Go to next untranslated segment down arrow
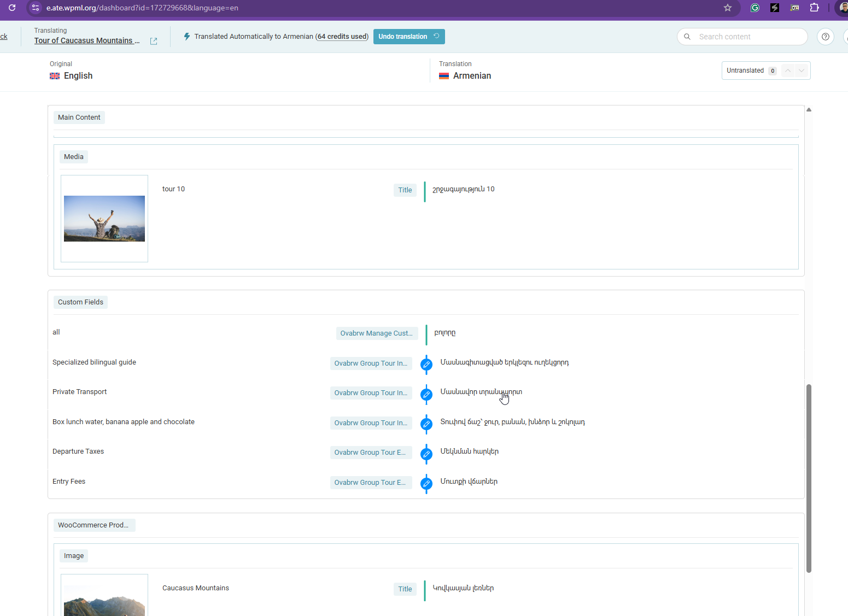 (x=802, y=71)
